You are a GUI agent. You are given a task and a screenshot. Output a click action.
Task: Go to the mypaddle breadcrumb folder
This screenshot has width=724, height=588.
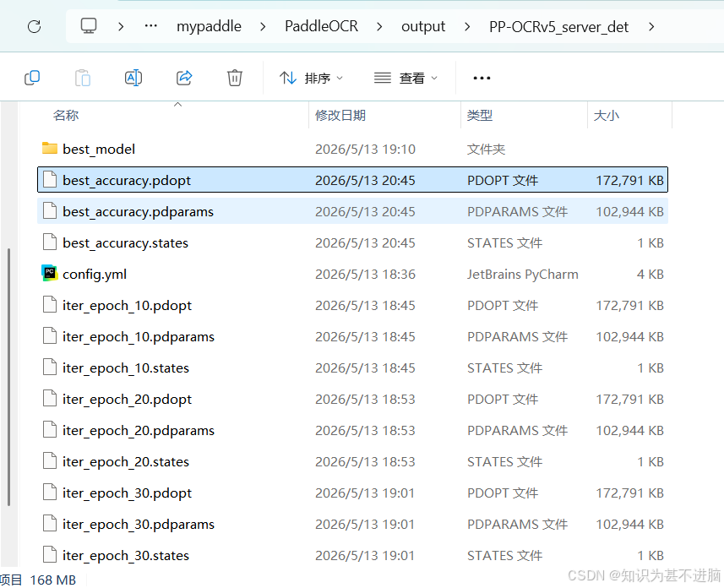click(209, 26)
